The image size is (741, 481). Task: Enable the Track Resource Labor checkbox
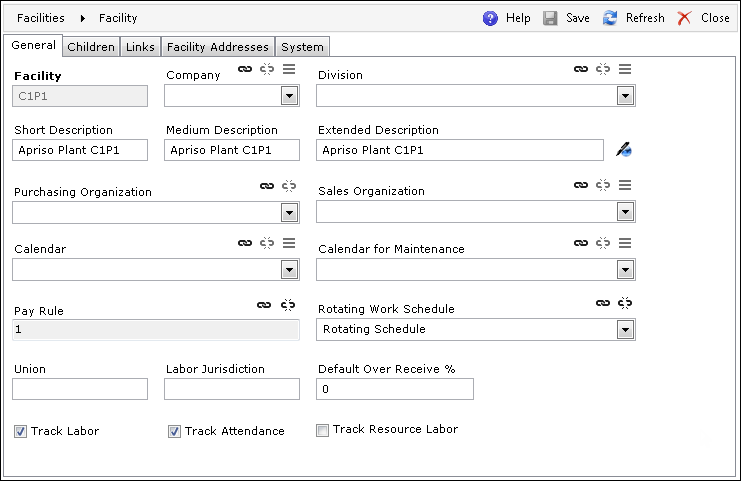322,430
